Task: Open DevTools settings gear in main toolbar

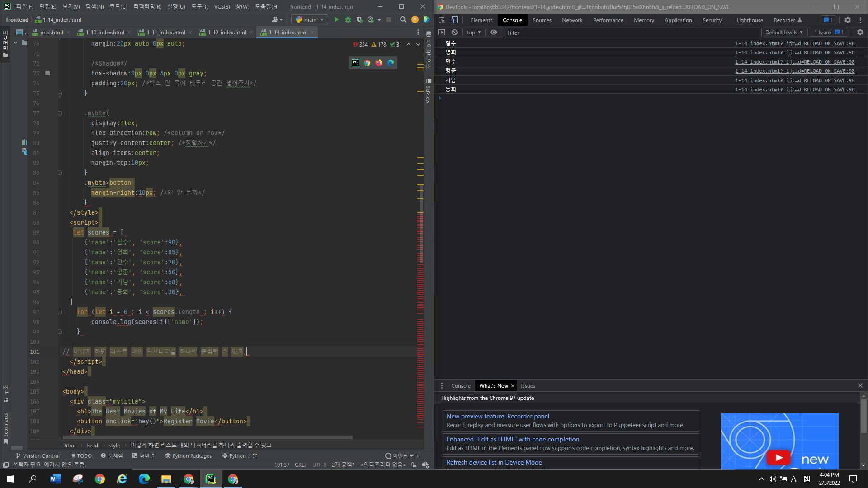Action: coord(848,20)
